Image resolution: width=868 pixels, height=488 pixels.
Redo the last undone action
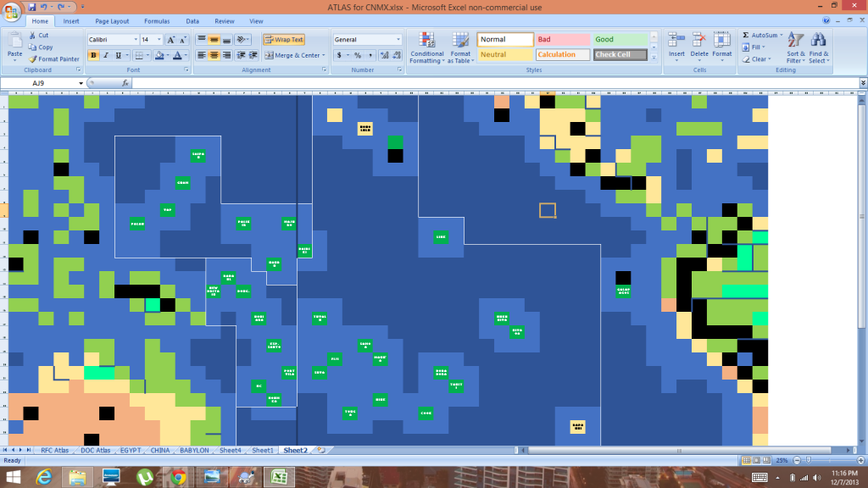(x=61, y=7)
